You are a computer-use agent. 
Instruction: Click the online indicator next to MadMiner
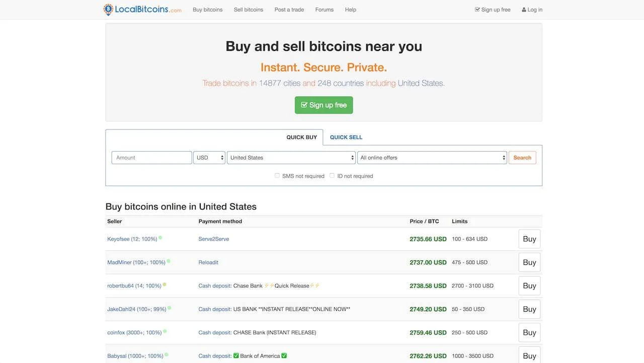(168, 260)
